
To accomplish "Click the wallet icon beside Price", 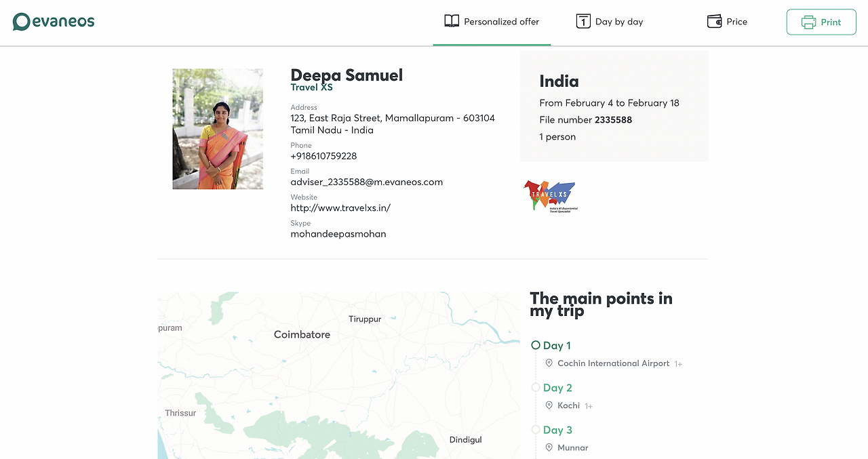I will (x=714, y=21).
